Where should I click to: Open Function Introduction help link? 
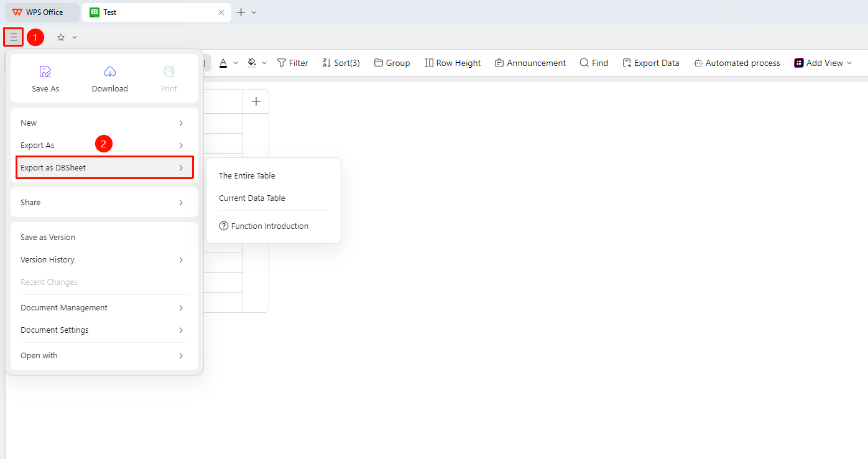(x=274, y=226)
